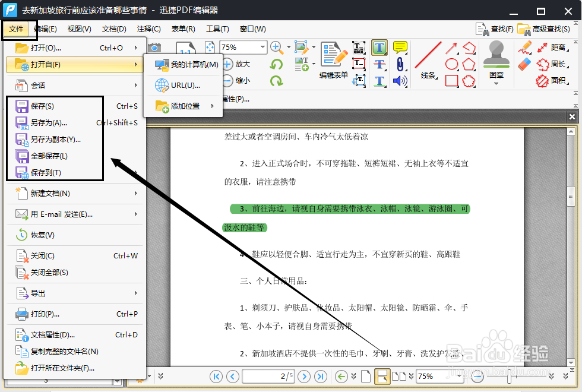This screenshot has width=582, height=392.
Task: Select single page layout icon
Action: point(366,377)
